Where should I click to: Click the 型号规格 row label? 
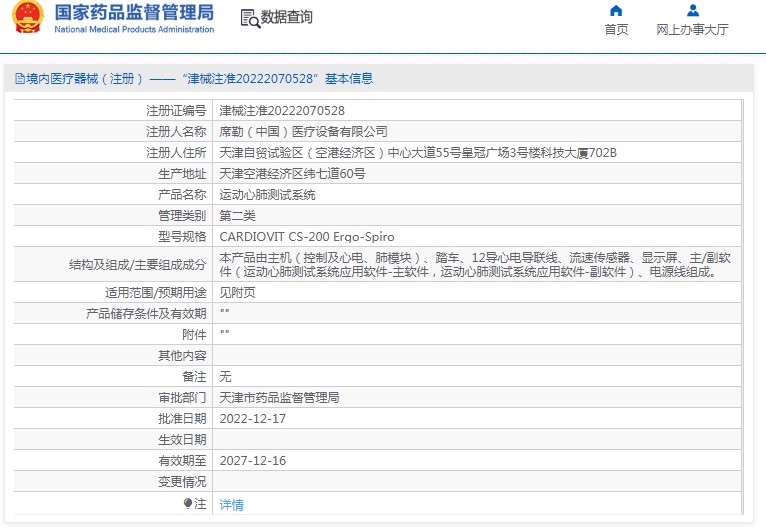click(182, 237)
